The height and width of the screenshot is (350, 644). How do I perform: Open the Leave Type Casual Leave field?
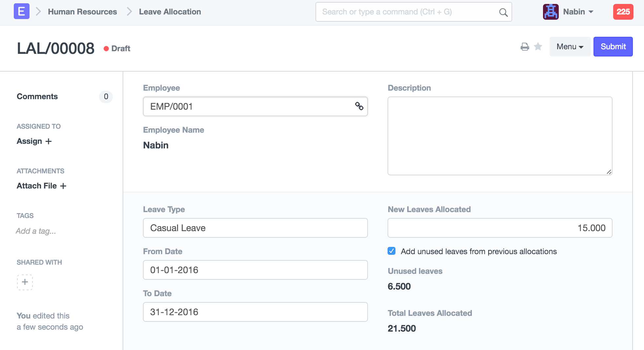[255, 228]
